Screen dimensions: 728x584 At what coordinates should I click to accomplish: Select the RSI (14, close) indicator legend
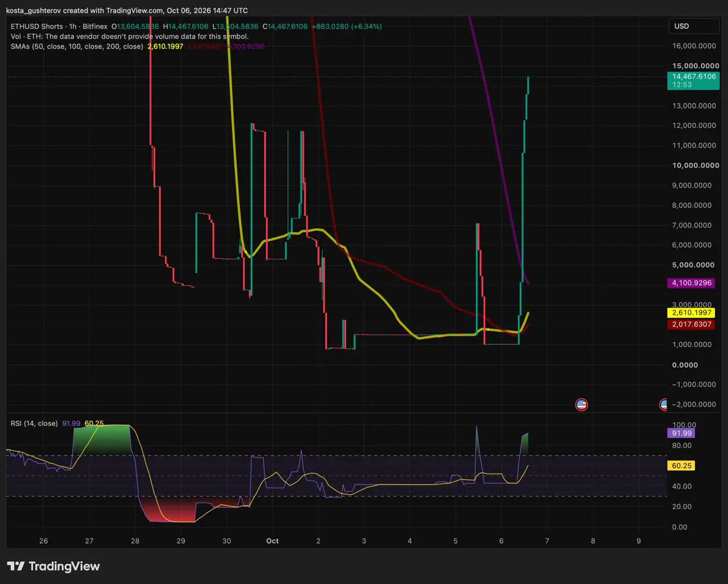coord(34,423)
